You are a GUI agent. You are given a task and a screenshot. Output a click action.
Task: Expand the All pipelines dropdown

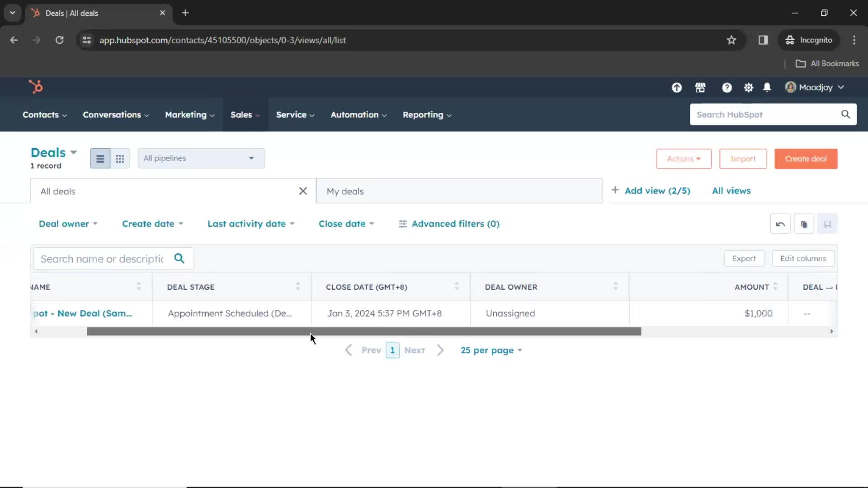tap(201, 158)
